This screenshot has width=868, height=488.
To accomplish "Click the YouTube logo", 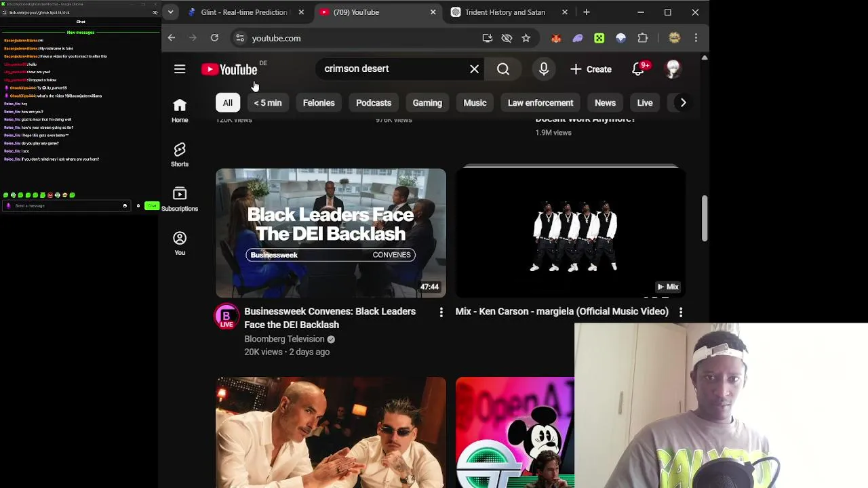I will [229, 69].
